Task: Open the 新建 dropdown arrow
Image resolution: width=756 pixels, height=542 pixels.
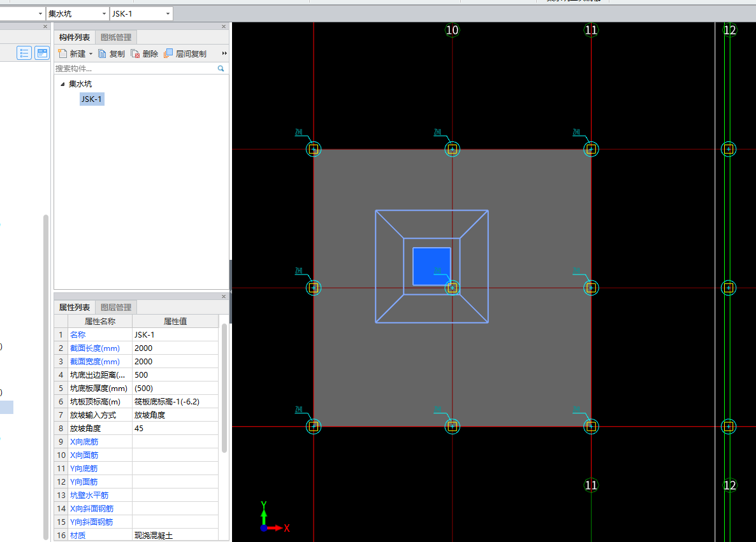Action: tap(91, 54)
